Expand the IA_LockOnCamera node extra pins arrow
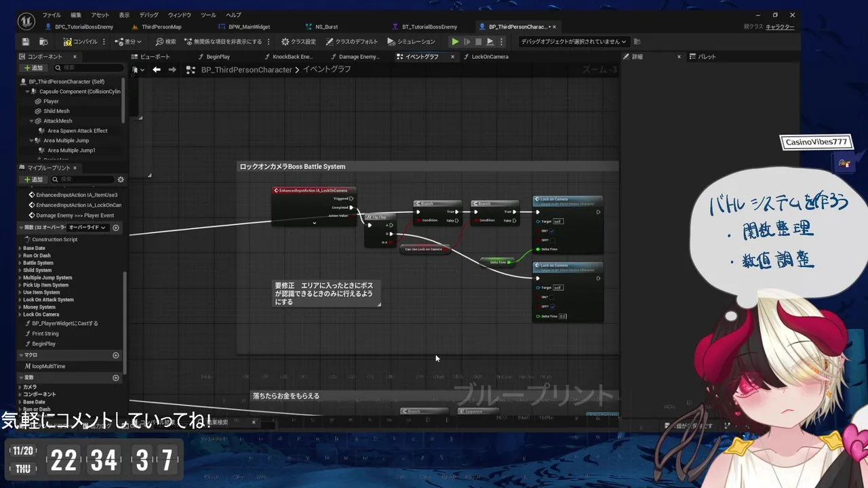868x488 pixels. tap(314, 222)
